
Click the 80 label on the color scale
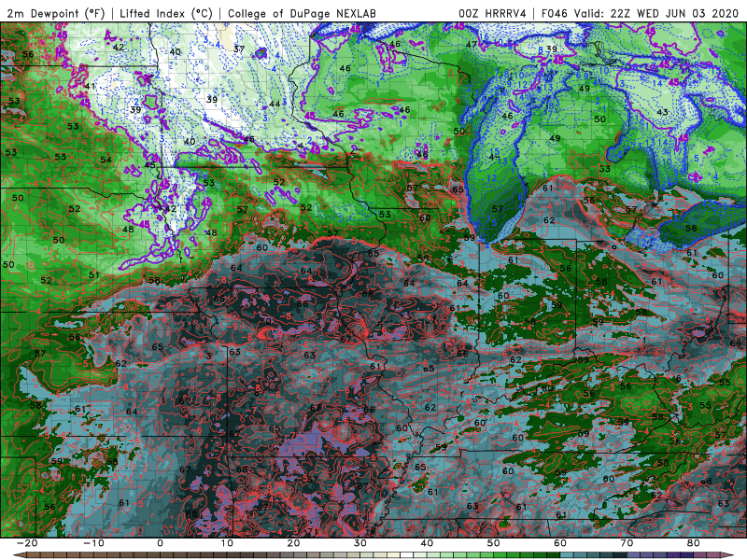tap(694, 543)
